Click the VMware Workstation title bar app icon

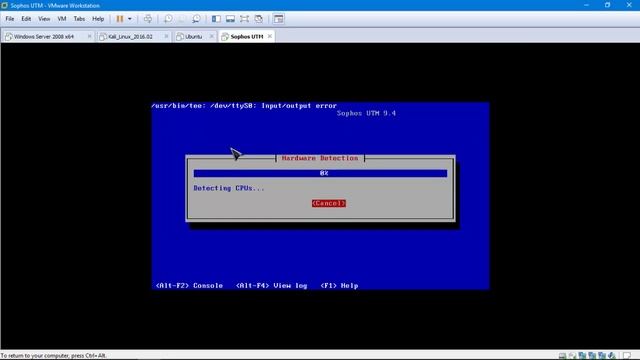[4, 5]
